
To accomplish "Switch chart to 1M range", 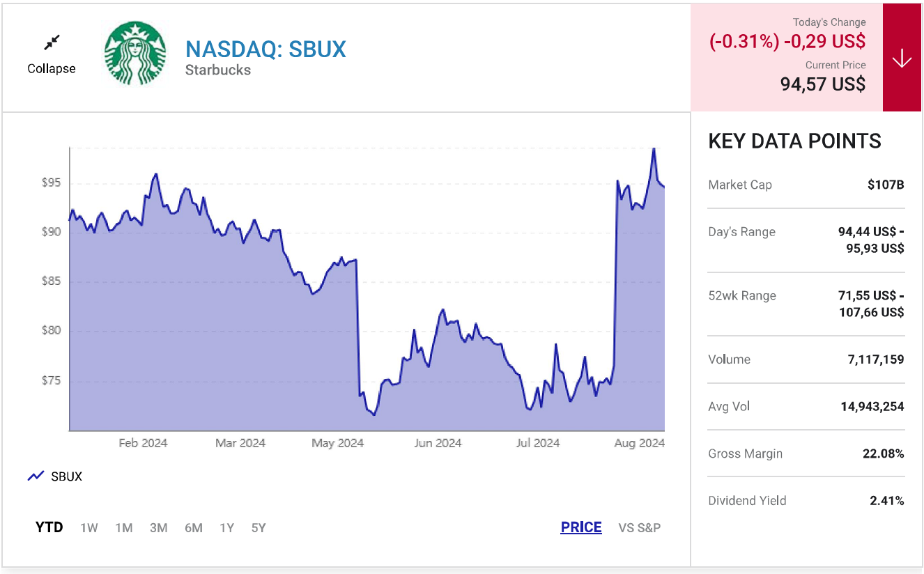I will click(x=124, y=528).
